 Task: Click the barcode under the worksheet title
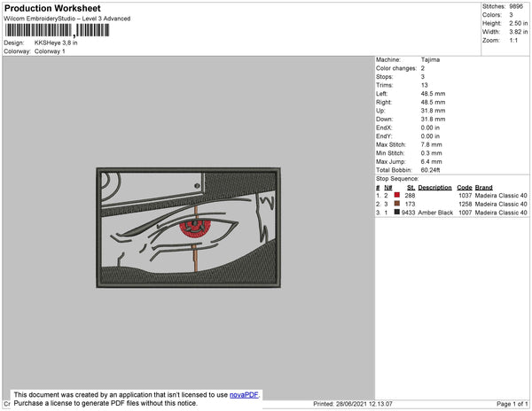(x=57, y=30)
